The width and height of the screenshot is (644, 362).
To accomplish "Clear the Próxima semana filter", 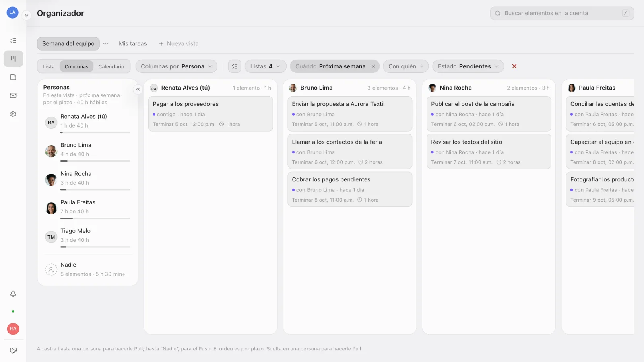I will pyautogui.click(x=373, y=66).
